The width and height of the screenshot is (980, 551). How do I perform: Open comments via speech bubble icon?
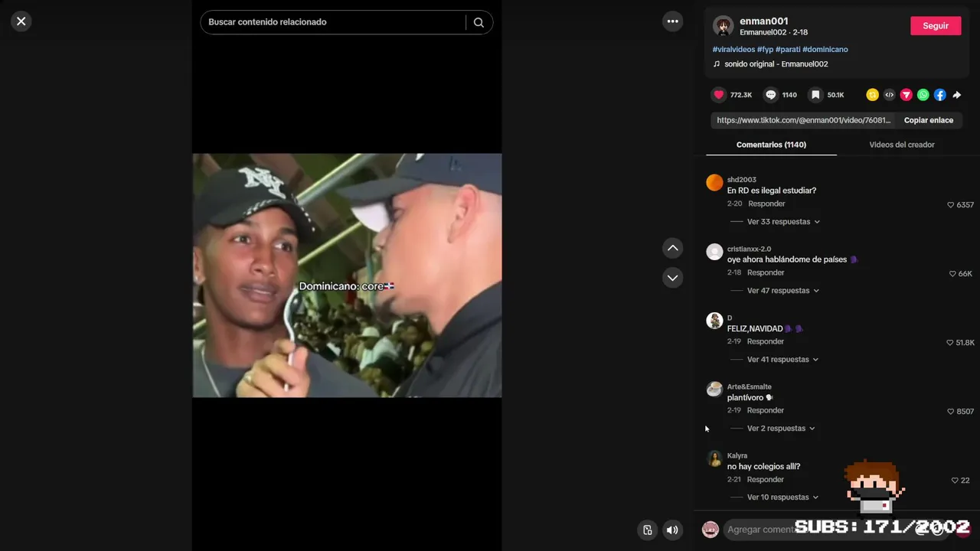pos(771,95)
